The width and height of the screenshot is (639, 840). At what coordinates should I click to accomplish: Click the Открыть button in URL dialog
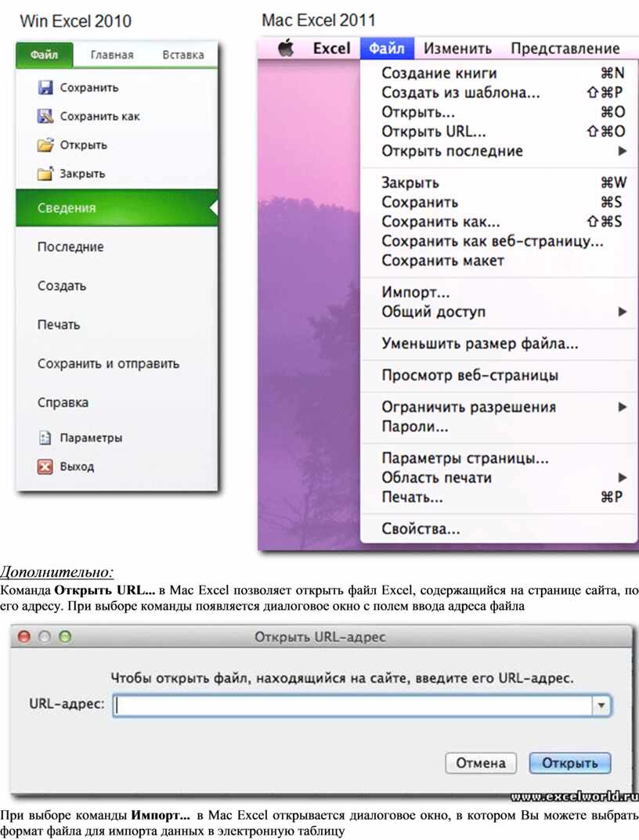(x=570, y=762)
